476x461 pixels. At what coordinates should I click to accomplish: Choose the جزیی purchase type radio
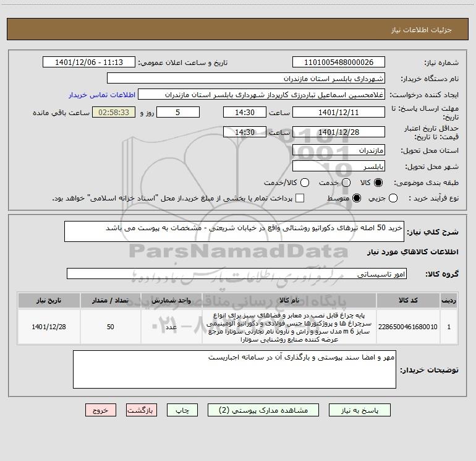coord(393,198)
